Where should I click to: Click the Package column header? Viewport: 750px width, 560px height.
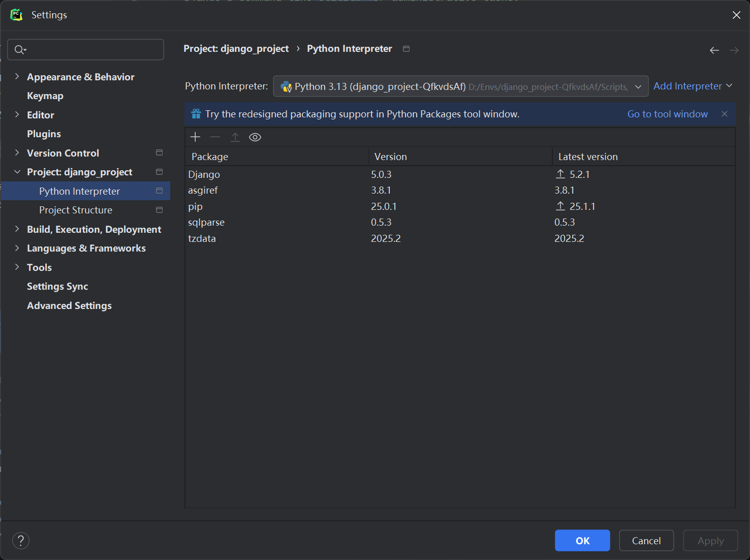[277, 157]
